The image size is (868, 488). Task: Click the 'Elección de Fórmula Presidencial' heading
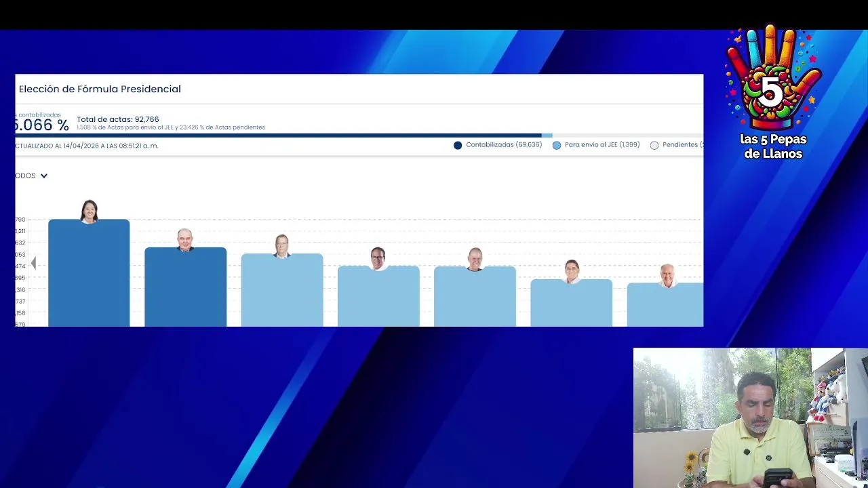pos(100,89)
